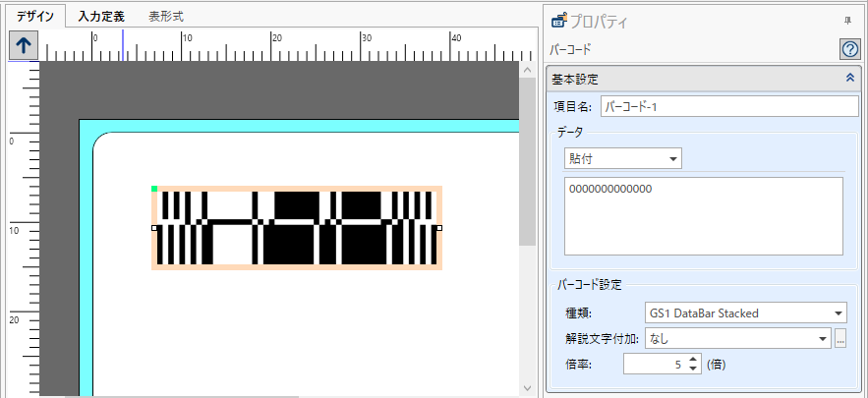
Task: Click the 項目名: label
Action: (x=573, y=106)
